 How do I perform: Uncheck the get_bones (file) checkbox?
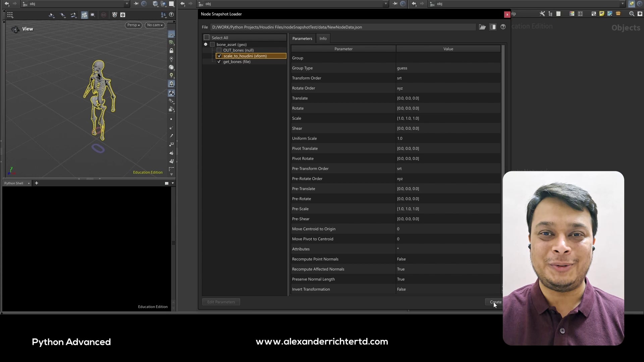[219, 62]
